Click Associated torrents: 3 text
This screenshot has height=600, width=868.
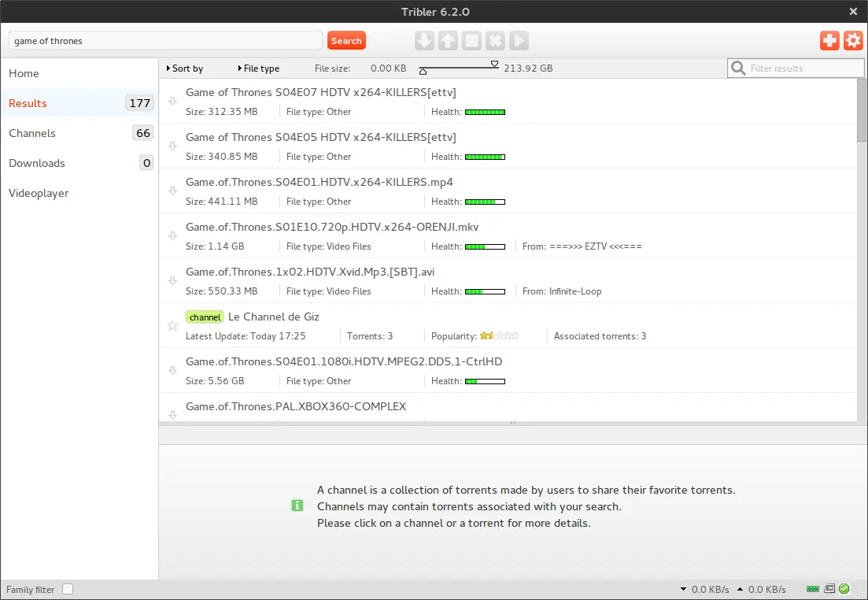[x=600, y=335]
